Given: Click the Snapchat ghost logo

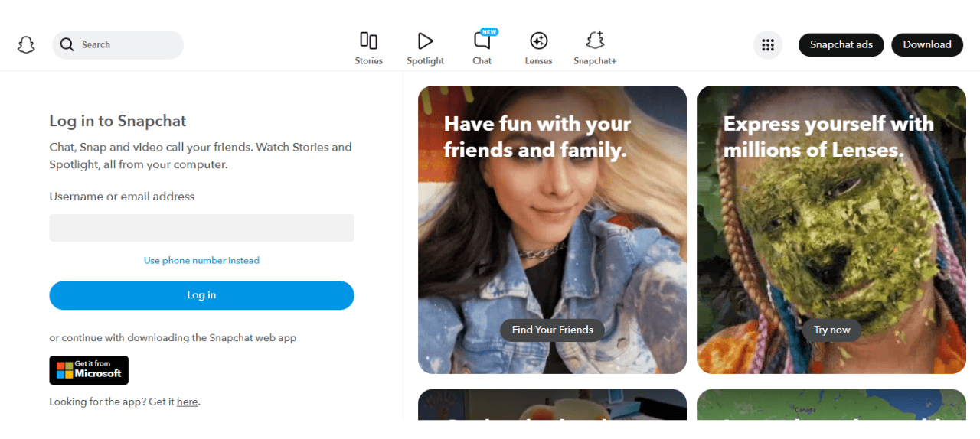Looking at the screenshot, I should pyautogui.click(x=26, y=44).
